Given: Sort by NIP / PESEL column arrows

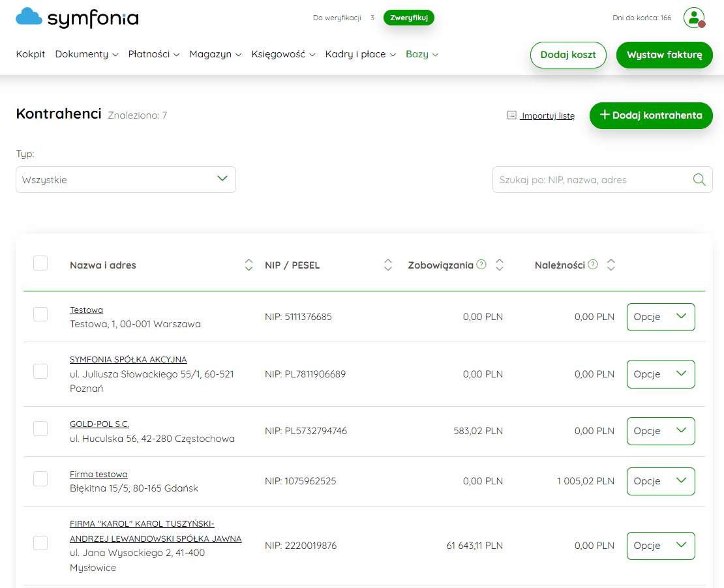Looking at the screenshot, I should (388, 265).
